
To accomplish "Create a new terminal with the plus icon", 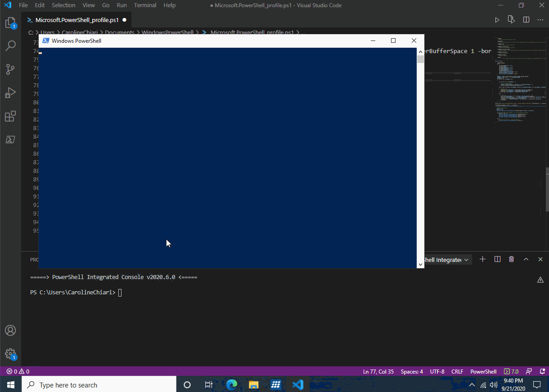I will 483,259.
